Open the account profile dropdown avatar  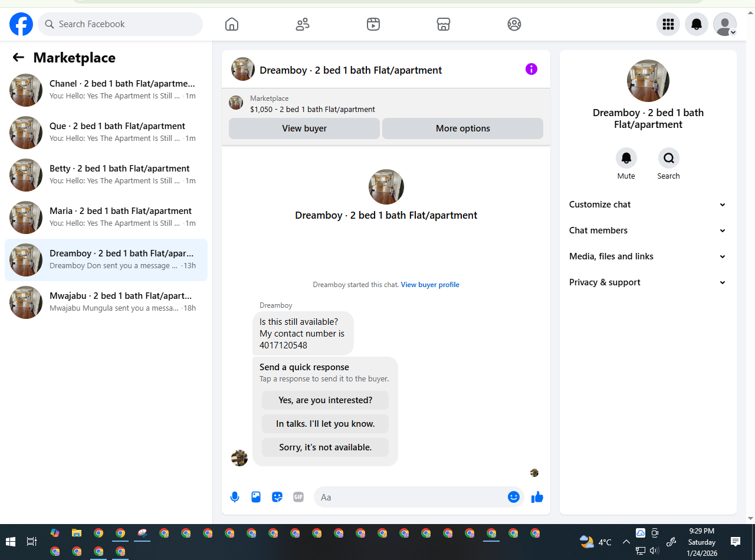click(x=725, y=24)
